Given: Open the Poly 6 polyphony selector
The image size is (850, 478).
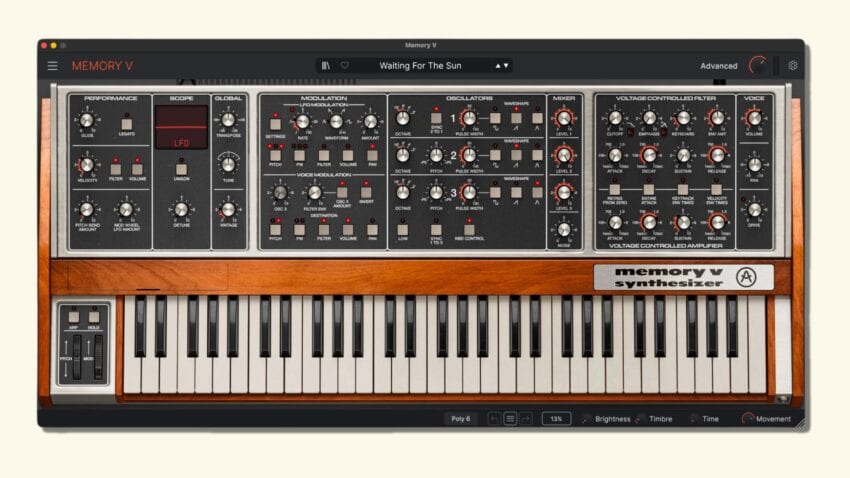Looking at the screenshot, I should point(461,418).
